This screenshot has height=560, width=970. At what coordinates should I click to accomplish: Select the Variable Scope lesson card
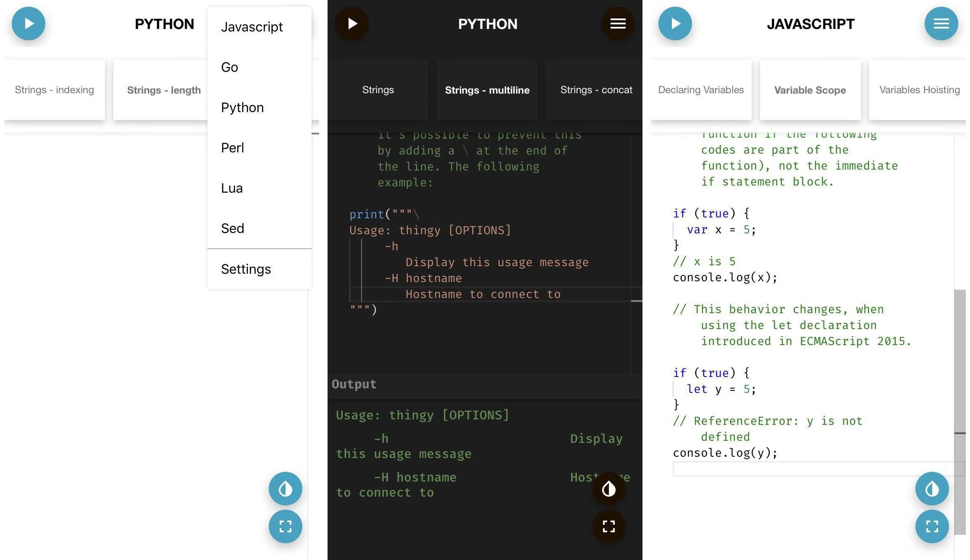810,90
